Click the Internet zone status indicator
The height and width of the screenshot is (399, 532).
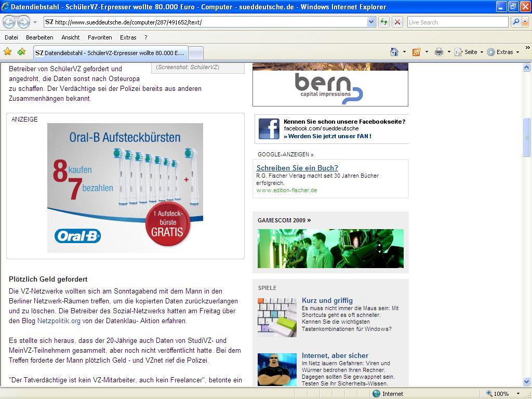point(388,394)
